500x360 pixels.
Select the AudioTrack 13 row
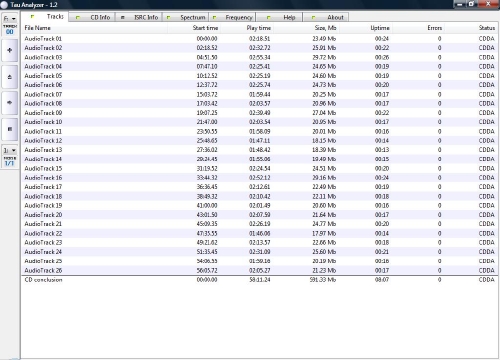pos(260,150)
